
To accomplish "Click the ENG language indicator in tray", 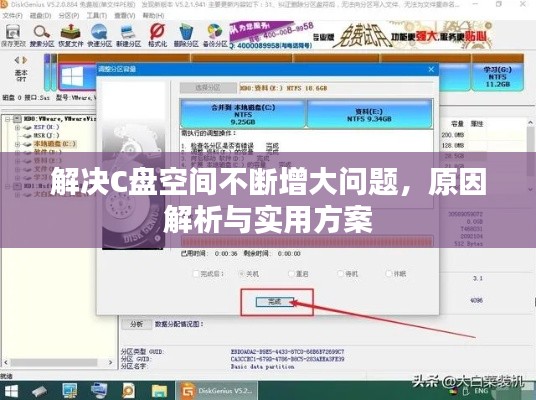I will 481,390.
